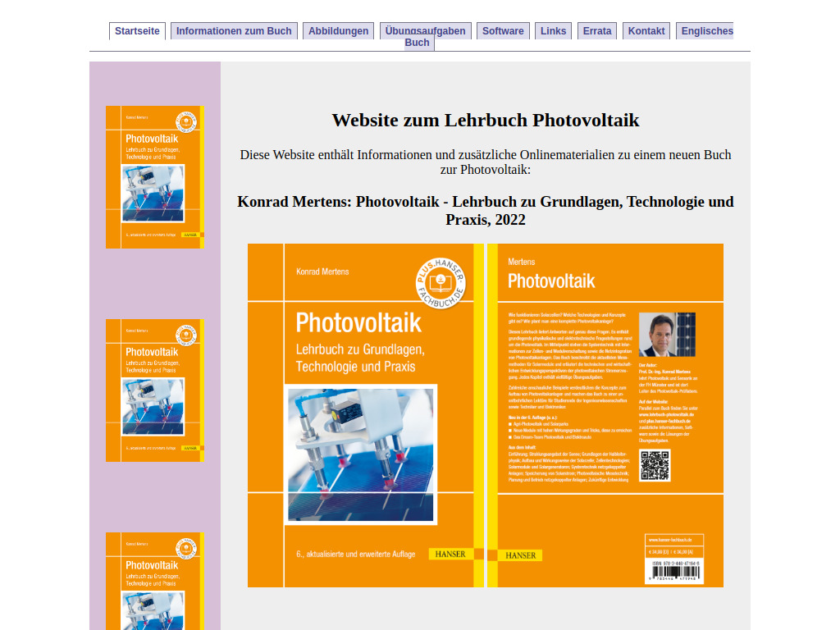View the Errata page
Screen dimensions: 840x630
click(x=596, y=30)
